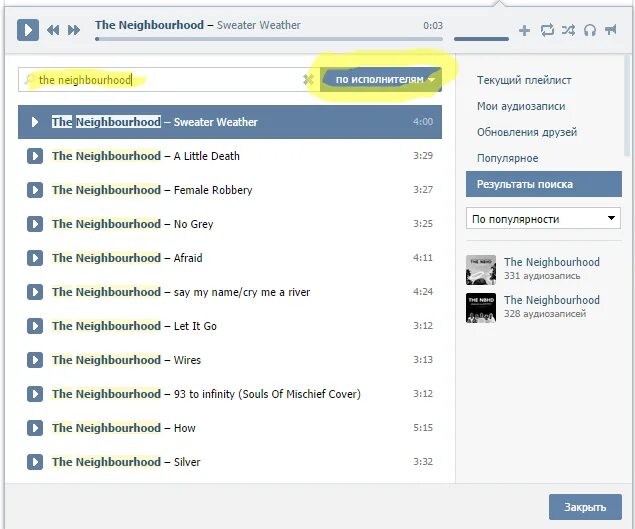Toggle repeat mode icon

pyautogui.click(x=547, y=30)
